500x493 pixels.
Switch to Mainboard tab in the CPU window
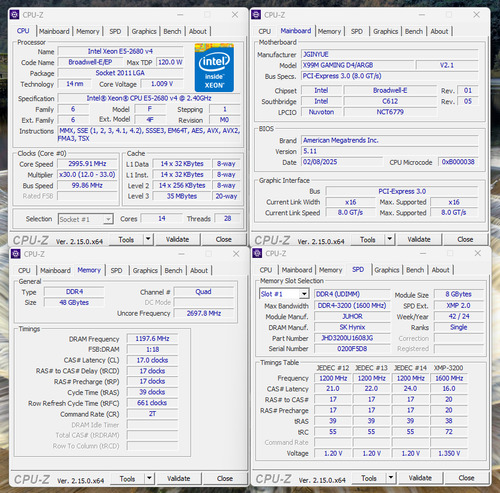pyautogui.click(x=54, y=31)
